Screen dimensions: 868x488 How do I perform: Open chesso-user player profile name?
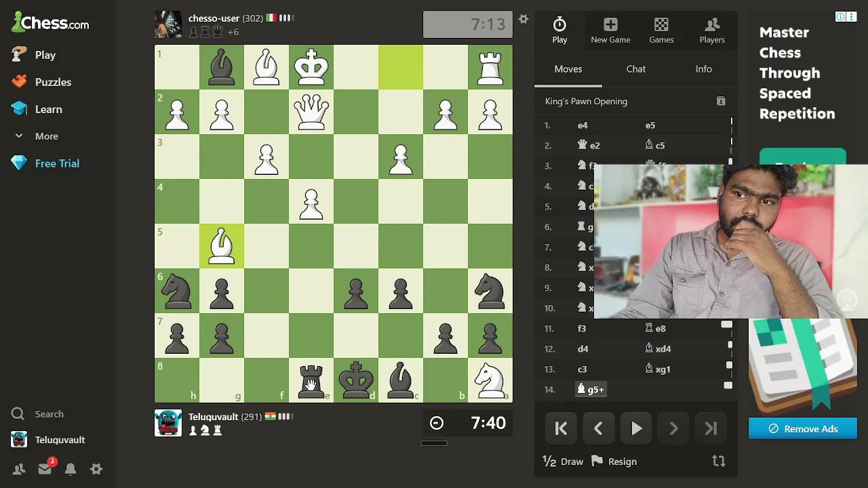click(x=214, y=18)
